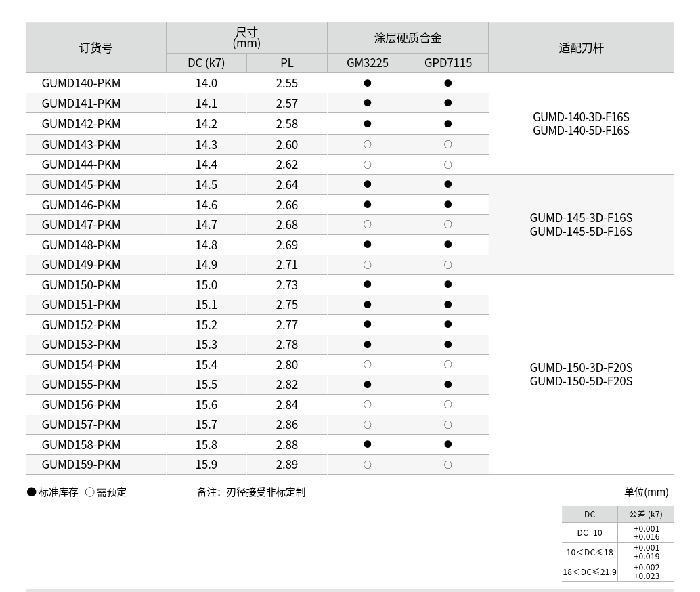The width and height of the screenshot is (700, 592).
Task: Select the DC (k7) column header
Action: (206, 63)
